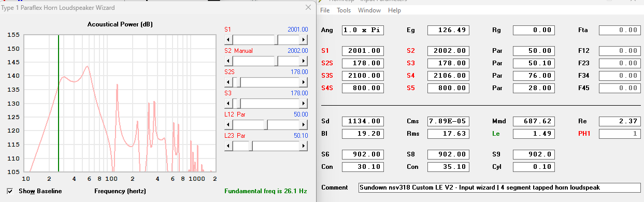Viewport: 644px width, 202px height.
Task: Click the Fta field
Action: (x=620, y=30)
